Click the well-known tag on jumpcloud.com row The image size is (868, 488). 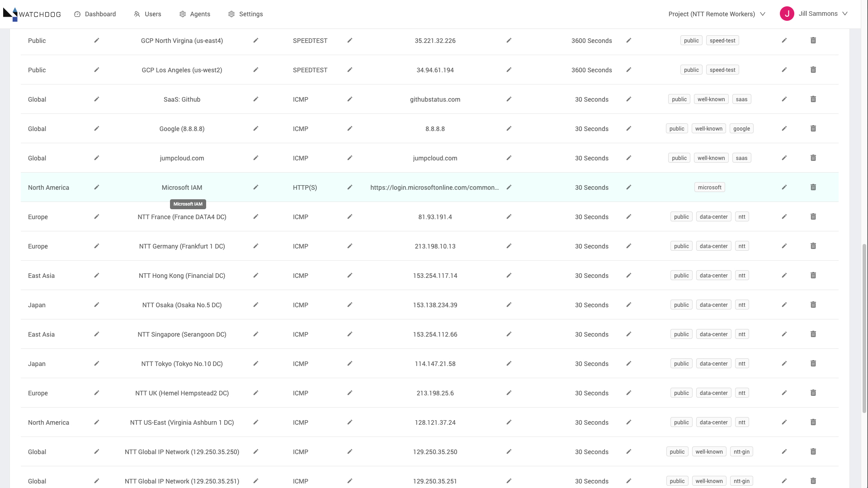pos(711,158)
